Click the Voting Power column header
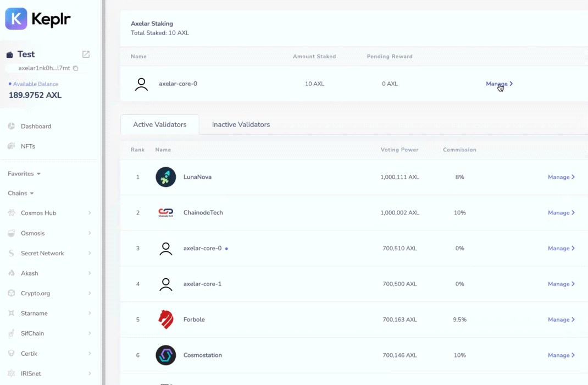Screen dimensions: 588x385 tap(400, 150)
